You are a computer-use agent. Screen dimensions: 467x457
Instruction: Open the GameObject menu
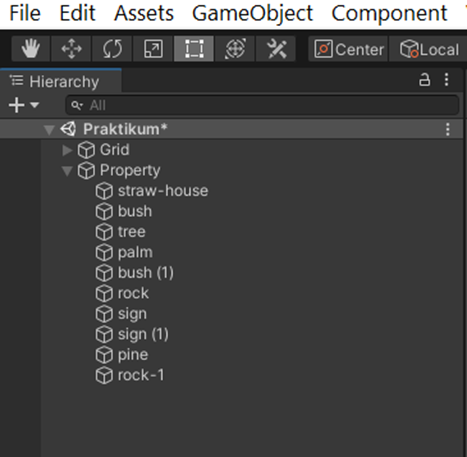(x=252, y=13)
